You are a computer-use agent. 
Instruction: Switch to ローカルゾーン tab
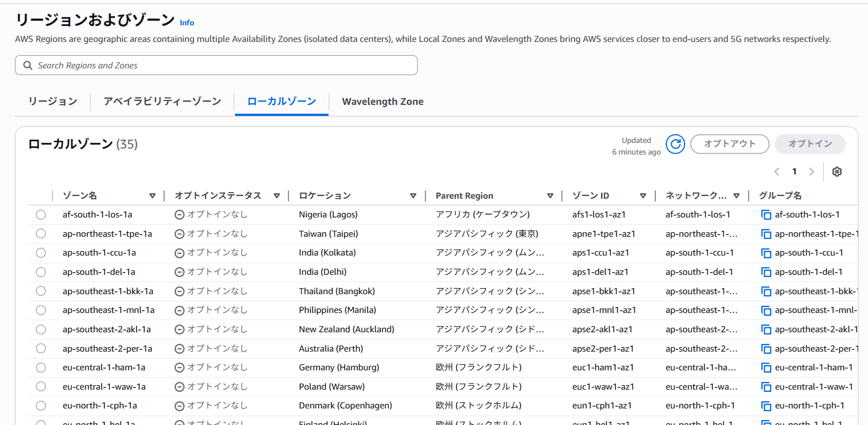tap(282, 102)
